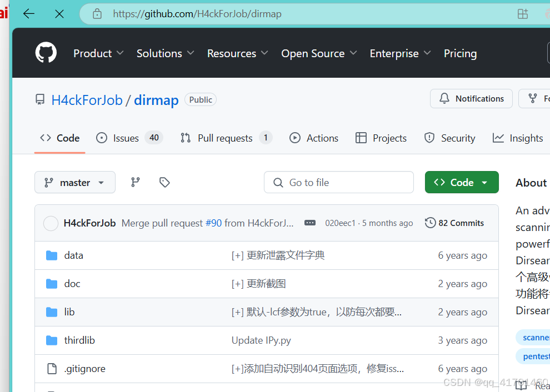Click the scanner topic tag
The height and width of the screenshot is (392, 550).
click(533, 338)
